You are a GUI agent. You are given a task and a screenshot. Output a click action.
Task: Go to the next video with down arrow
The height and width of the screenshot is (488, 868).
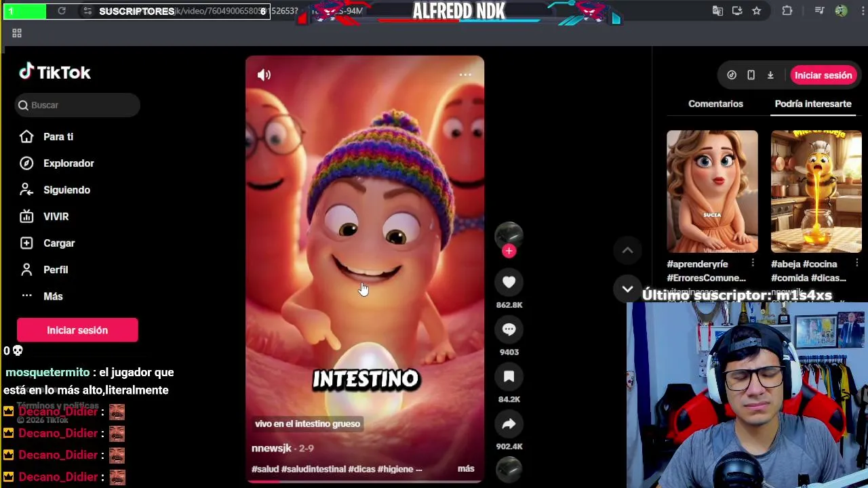pyautogui.click(x=627, y=289)
